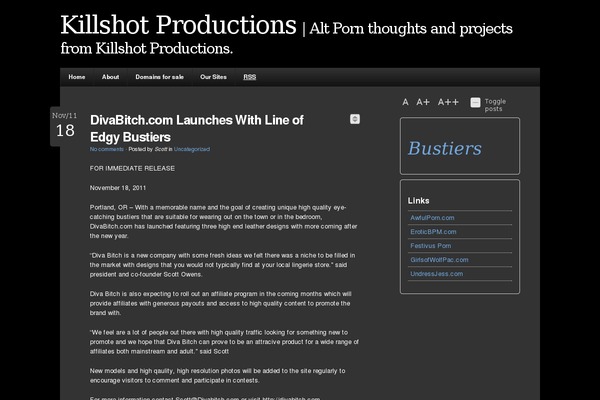The image size is (600, 400).
Task: Open the Home menu item
Action: point(77,77)
